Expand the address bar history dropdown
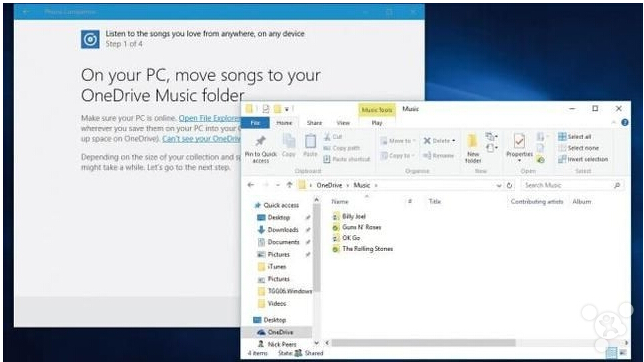This screenshot has height=362, width=644. click(499, 185)
